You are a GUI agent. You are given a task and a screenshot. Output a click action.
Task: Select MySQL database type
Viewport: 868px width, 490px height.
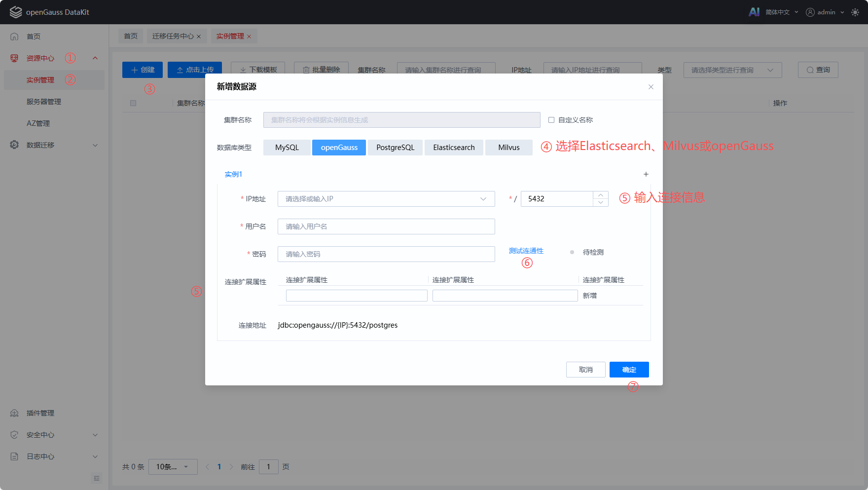(287, 148)
